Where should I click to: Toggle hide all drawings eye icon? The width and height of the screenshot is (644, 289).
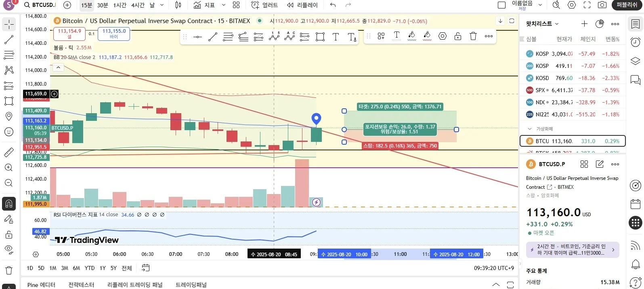9,250
